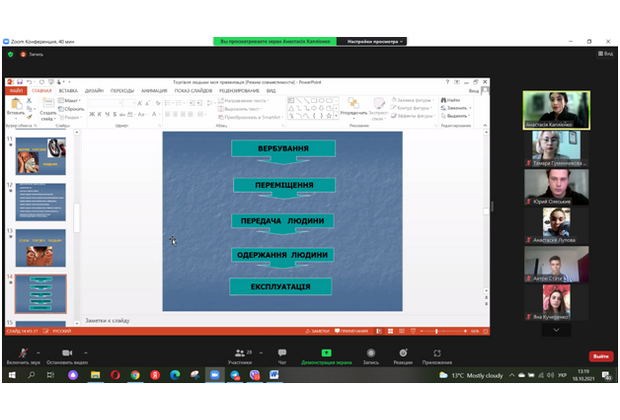Viewport: 620px width, 420px height.
Task: Expand the View Options dropdown
Action: click(374, 41)
